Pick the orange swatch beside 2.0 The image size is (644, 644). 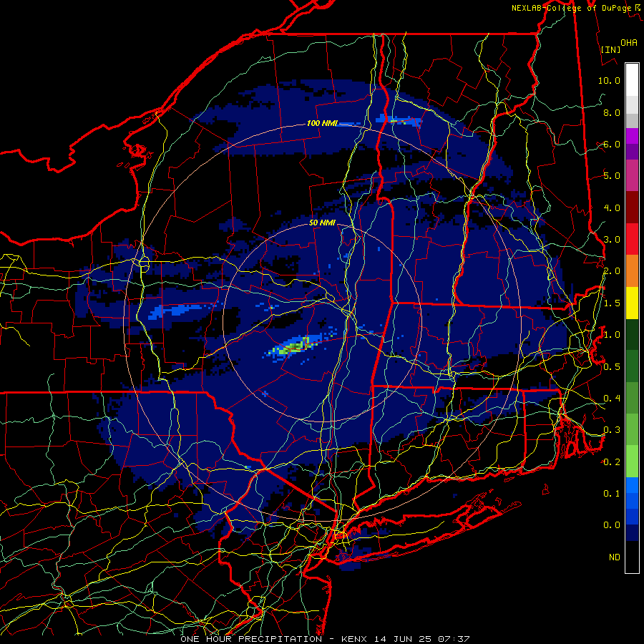pyautogui.click(x=632, y=271)
